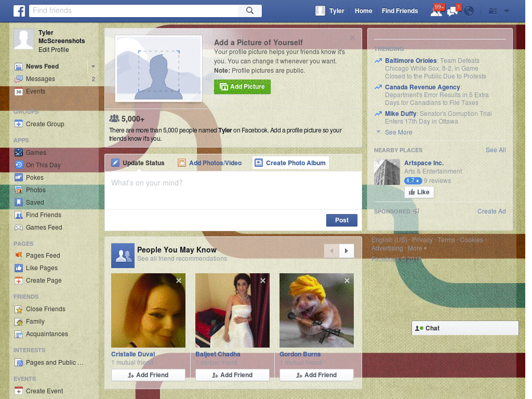This screenshot has height=399, width=532.
Task: Click the Games app icon
Action: coord(19,153)
